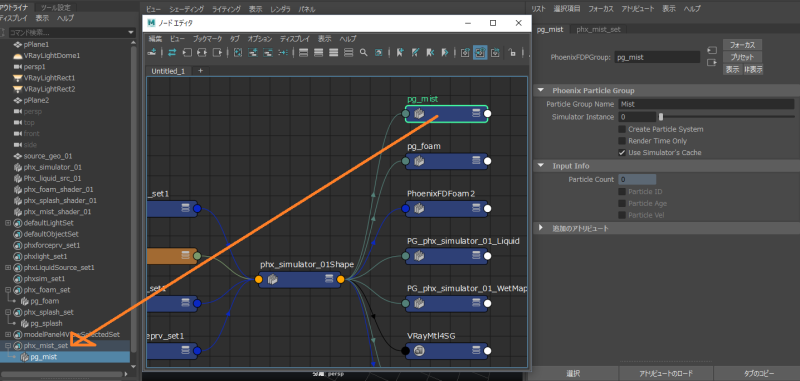This screenshot has height=381, width=800.
Task: Click the previous bookmark arrow icon
Action: (430, 53)
